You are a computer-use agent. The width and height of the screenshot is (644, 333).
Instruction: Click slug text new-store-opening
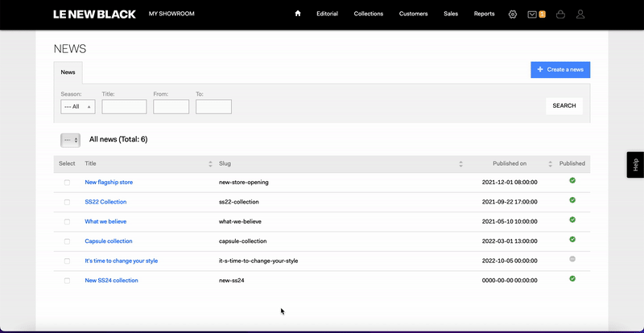(x=244, y=183)
